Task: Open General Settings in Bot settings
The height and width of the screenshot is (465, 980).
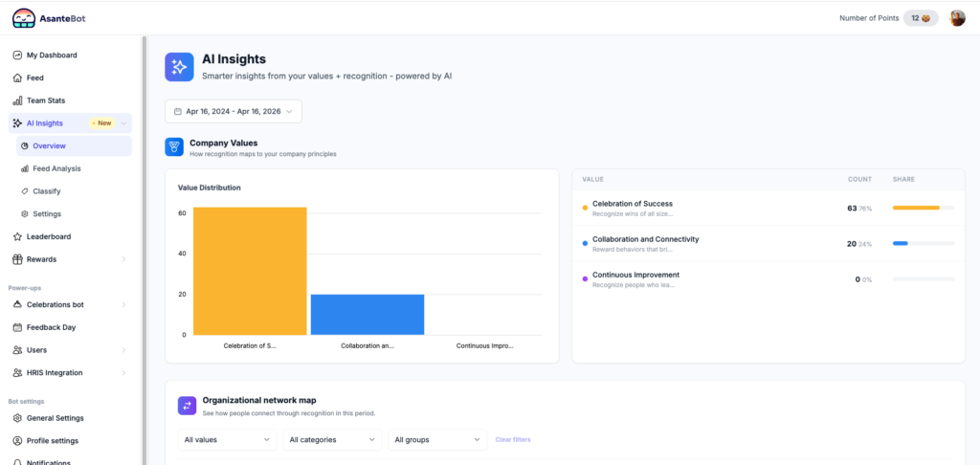Action: pyautogui.click(x=55, y=418)
